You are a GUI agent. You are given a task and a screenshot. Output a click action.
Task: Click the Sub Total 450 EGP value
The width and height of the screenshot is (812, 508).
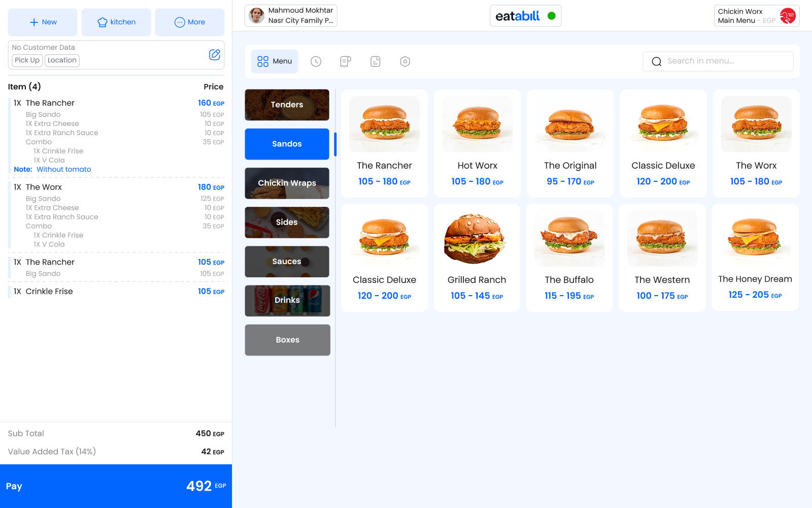point(210,434)
